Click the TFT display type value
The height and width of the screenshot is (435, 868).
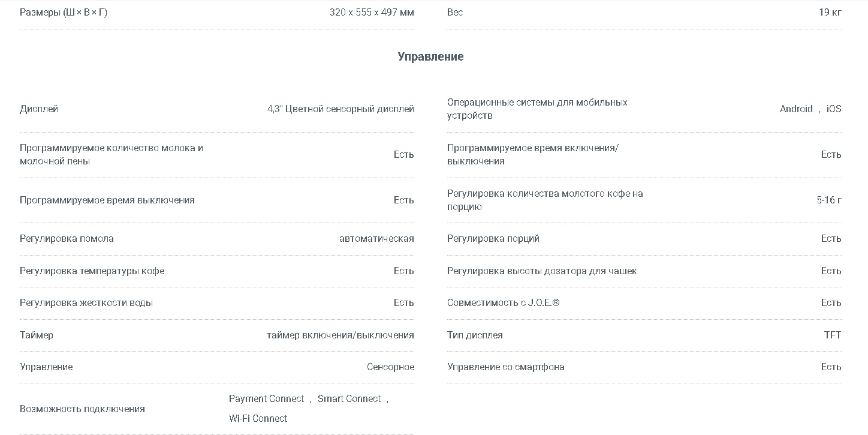click(x=833, y=335)
